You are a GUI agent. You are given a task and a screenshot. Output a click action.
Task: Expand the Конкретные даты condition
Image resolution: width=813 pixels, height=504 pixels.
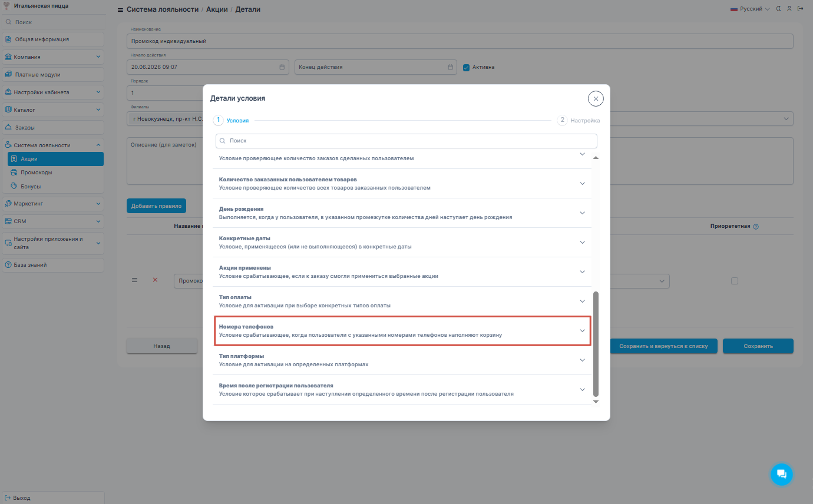(582, 243)
